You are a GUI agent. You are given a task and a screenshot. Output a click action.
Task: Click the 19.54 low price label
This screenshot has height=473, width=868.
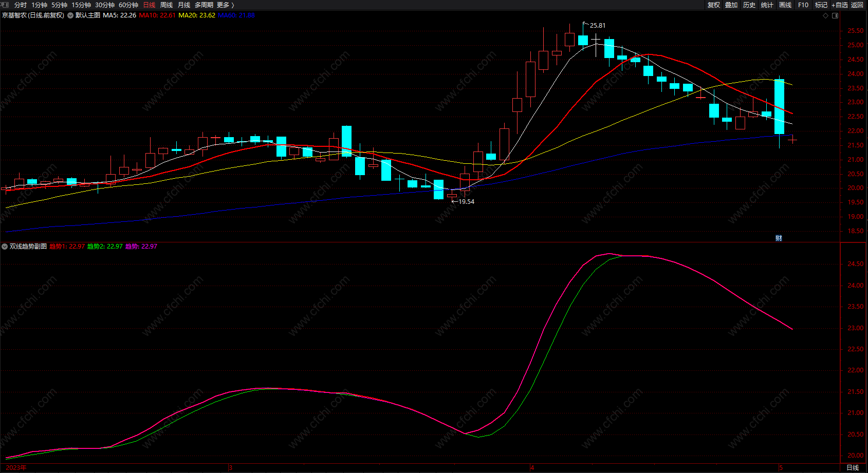[467, 202]
